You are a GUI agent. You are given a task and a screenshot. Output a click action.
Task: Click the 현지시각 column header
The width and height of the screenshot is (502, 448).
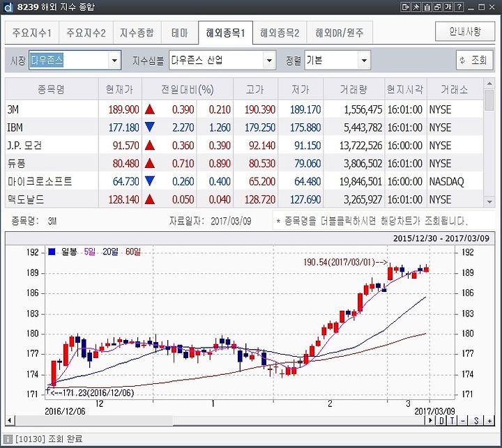pos(405,89)
